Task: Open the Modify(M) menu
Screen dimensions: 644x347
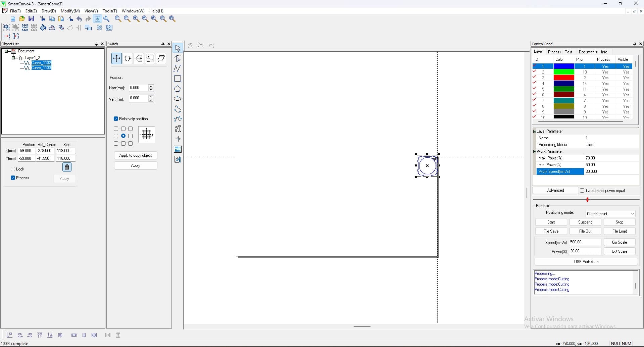Action: 70,11
